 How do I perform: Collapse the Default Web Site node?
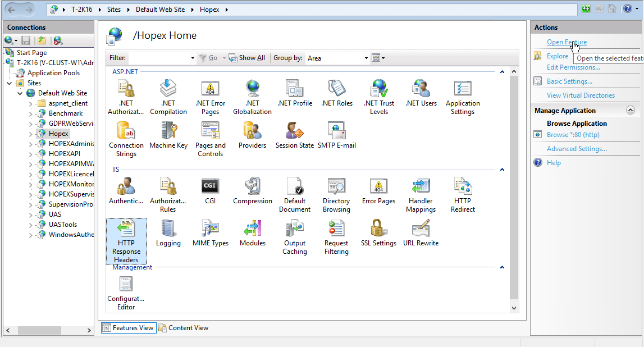tap(20, 93)
